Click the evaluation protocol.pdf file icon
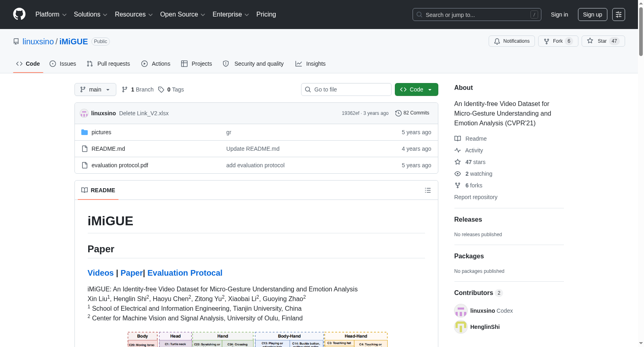644x347 pixels. (85, 165)
